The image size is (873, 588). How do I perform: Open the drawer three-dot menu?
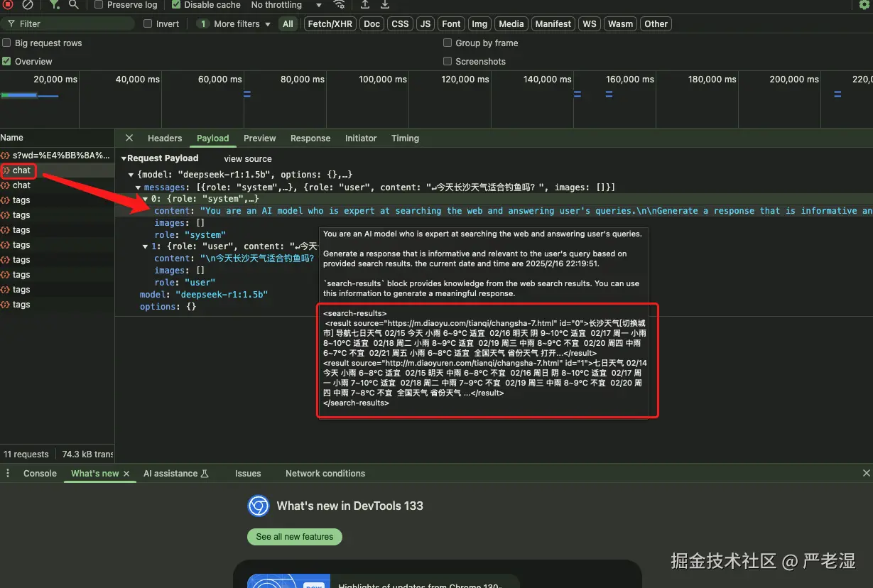(8, 473)
